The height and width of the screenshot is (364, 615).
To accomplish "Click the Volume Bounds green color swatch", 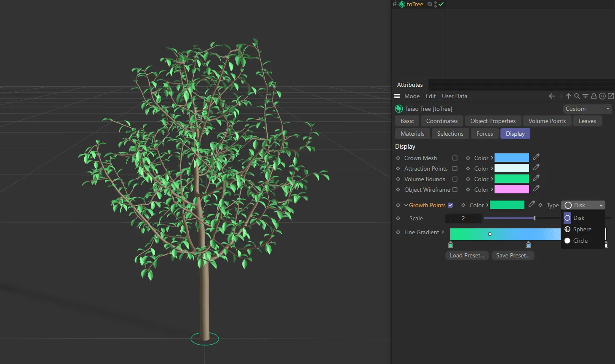I will 511,179.
